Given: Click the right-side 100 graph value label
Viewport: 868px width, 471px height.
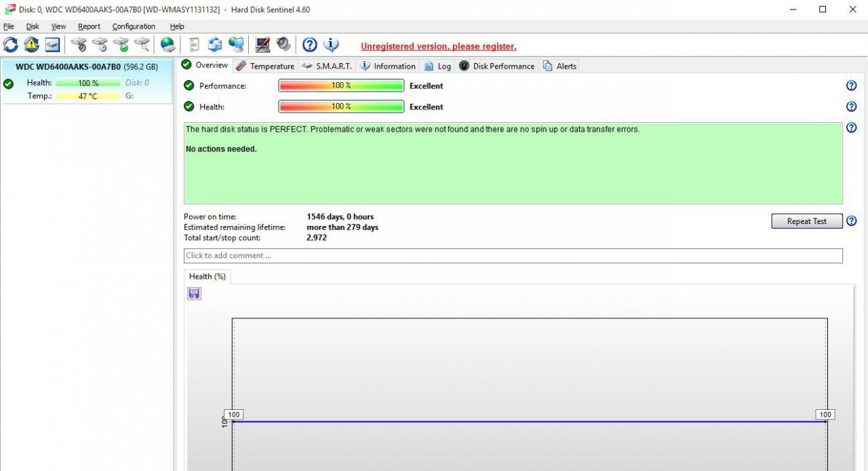Looking at the screenshot, I should [825, 415].
